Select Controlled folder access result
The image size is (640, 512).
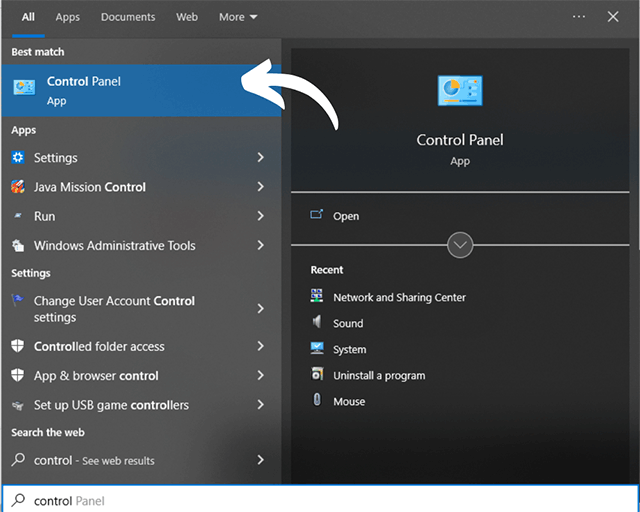[x=141, y=346]
